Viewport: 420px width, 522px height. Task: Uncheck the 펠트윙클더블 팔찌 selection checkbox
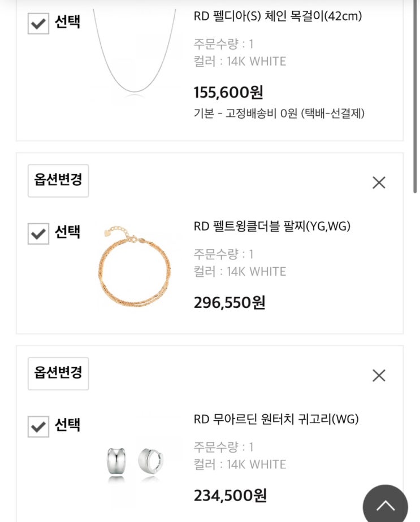pyautogui.click(x=38, y=233)
